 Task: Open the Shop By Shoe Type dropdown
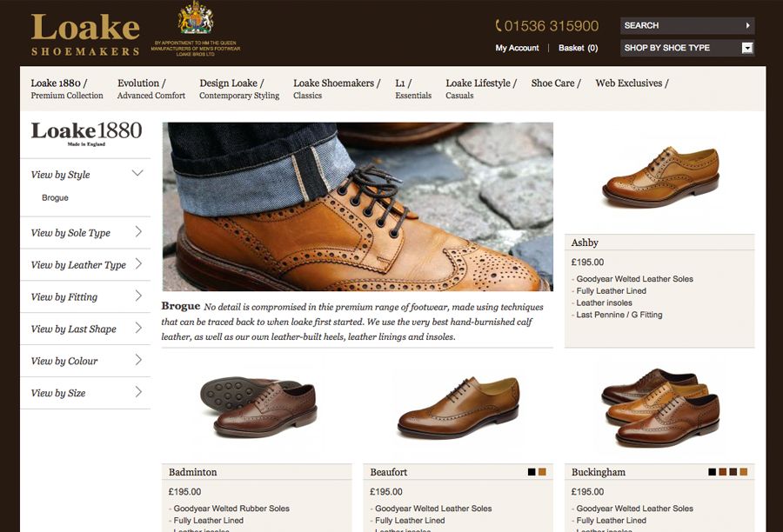(687, 48)
